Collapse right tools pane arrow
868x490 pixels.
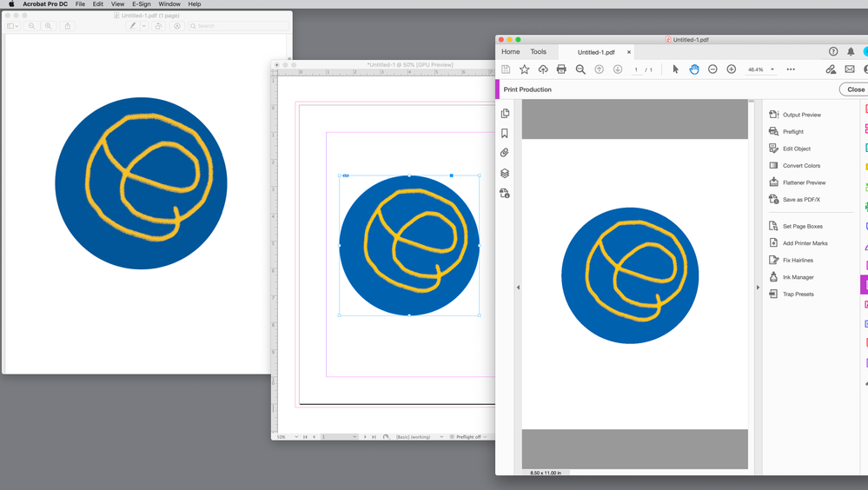(x=758, y=288)
